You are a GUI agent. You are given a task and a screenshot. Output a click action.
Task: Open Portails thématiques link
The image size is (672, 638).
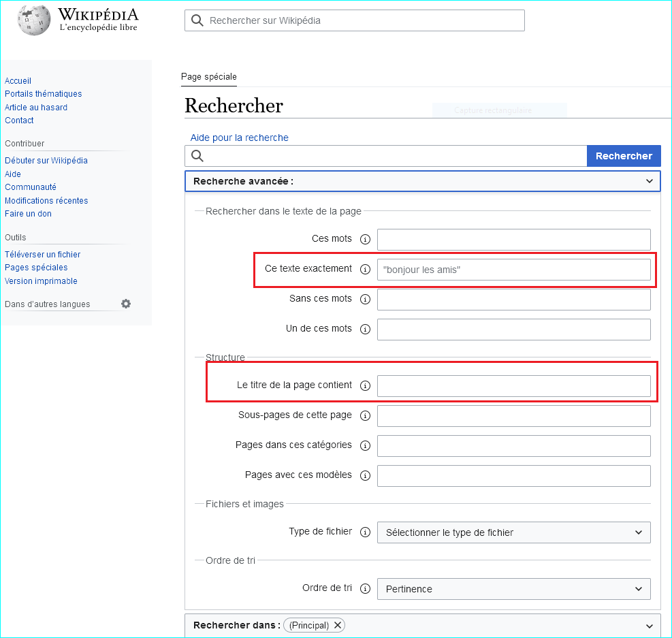coord(44,94)
